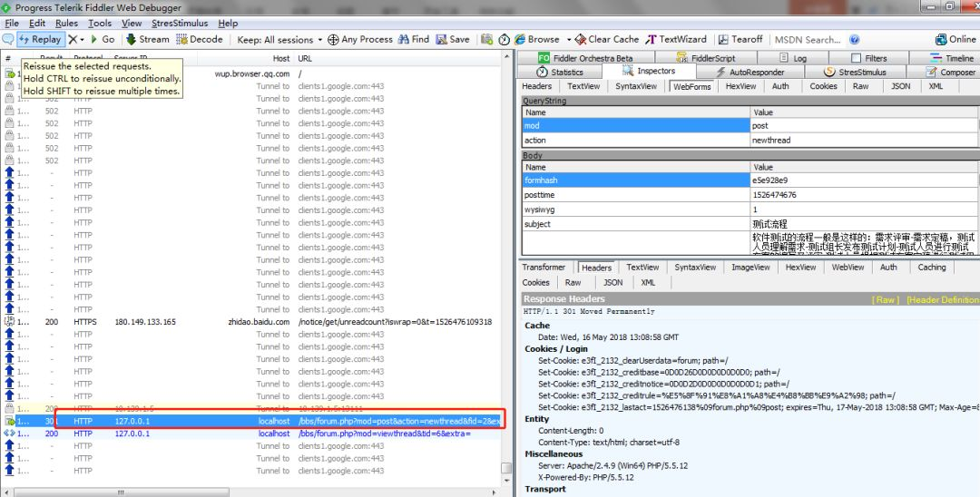The width and height of the screenshot is (980, 497).
Task: Open the Keep: All sessions dropdown
Action: [279, 39]
